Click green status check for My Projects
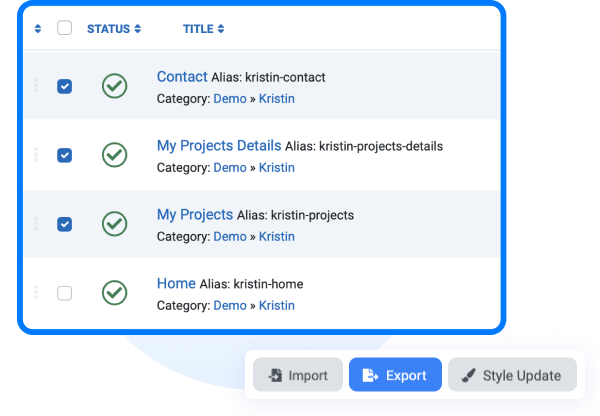 [x=114, y=223]
